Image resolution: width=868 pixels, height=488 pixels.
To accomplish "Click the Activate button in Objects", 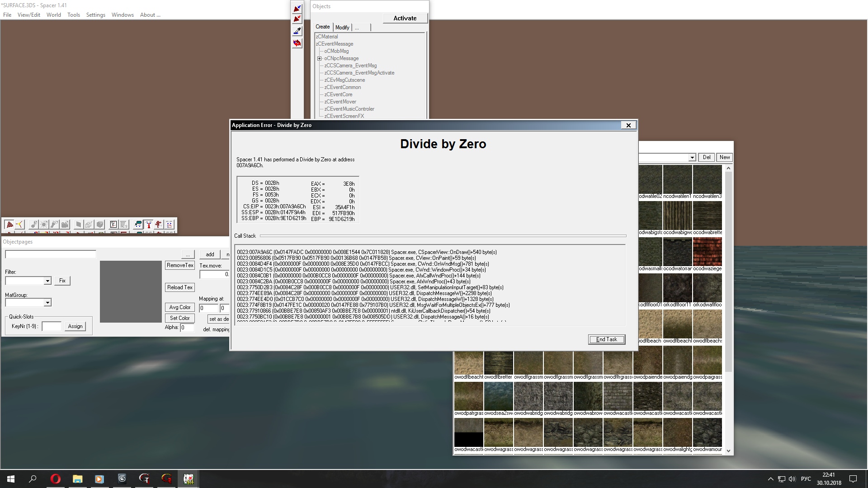I will [405, 18].
